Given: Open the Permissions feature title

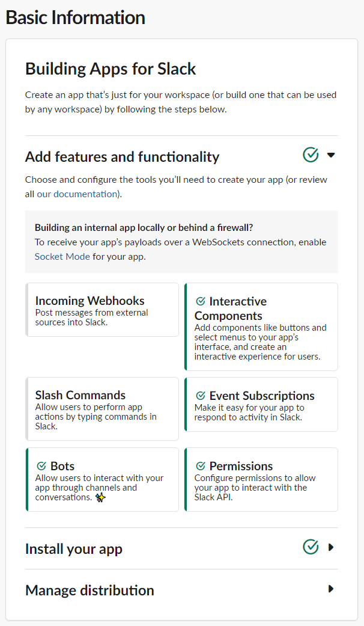Looking at the screenshot, I should [241, 466].
